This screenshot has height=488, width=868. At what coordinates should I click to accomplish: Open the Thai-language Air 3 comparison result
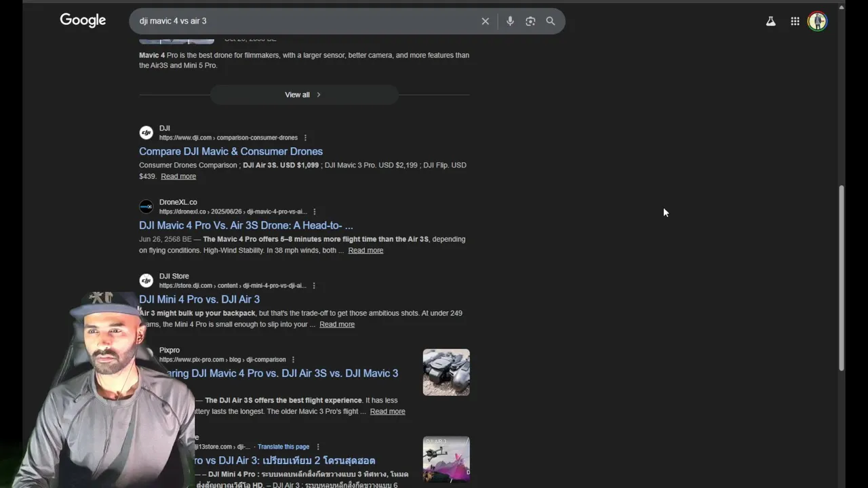pos(285,460)
